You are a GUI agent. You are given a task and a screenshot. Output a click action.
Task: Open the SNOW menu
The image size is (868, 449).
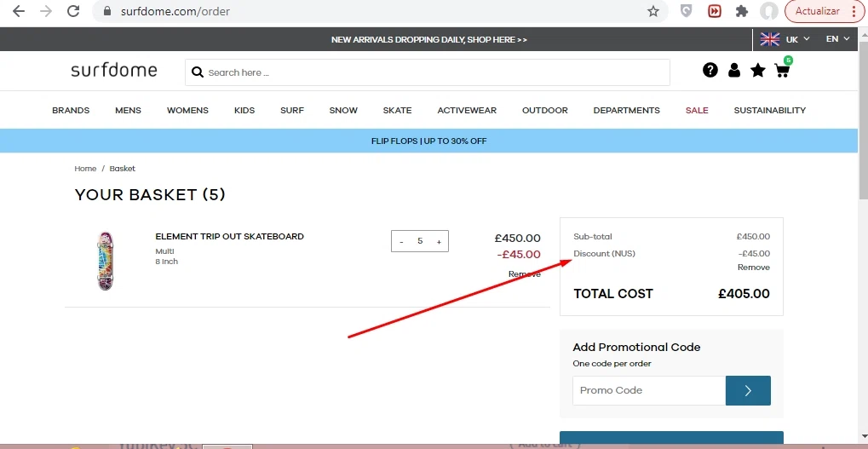pos(343,110)
